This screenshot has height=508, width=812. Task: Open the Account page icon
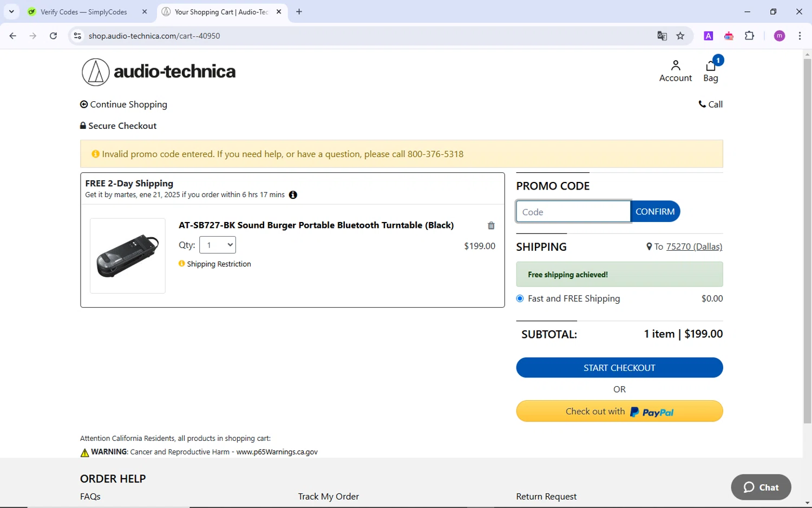[x=675, y=71]
